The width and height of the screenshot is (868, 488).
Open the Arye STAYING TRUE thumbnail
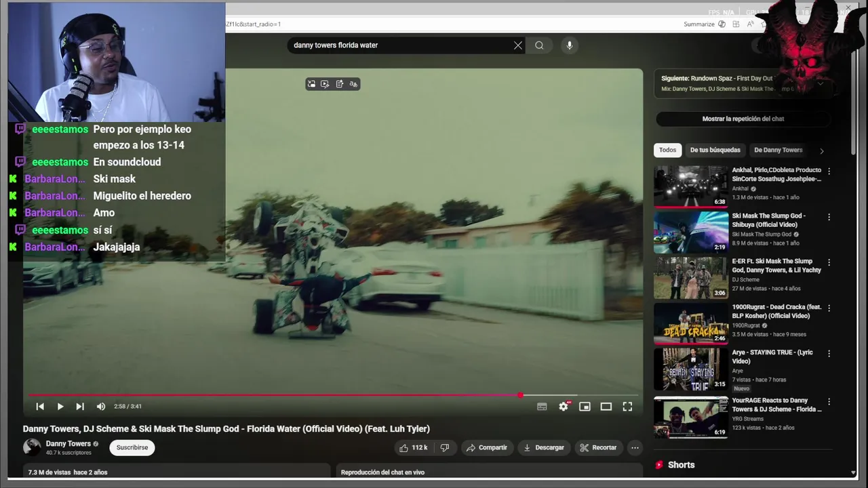690,369
